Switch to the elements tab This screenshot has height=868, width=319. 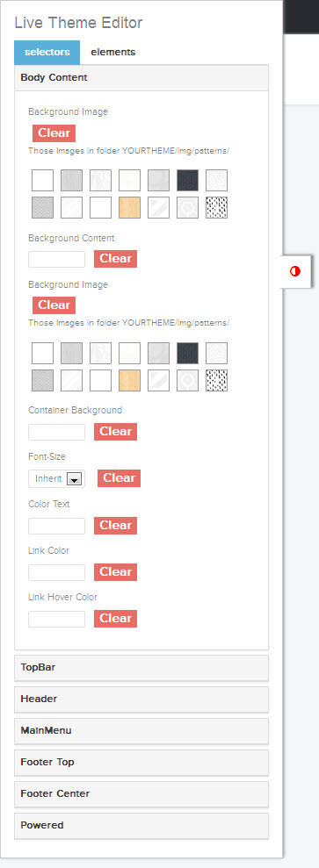(x=113, y=52)
